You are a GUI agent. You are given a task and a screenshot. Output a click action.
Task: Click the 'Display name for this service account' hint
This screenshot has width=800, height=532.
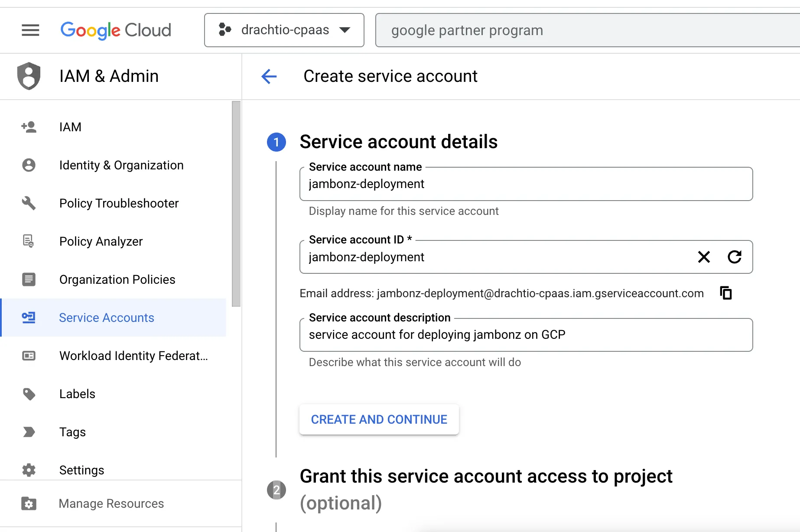[404, 211]
